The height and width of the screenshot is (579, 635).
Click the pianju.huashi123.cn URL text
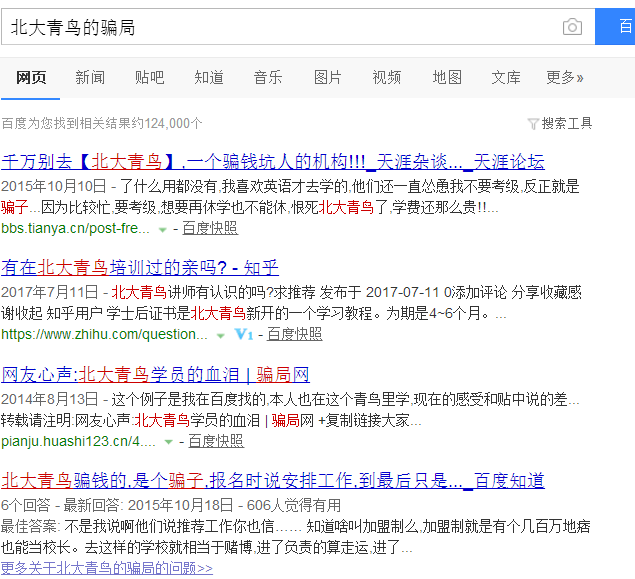click(78, 441)
